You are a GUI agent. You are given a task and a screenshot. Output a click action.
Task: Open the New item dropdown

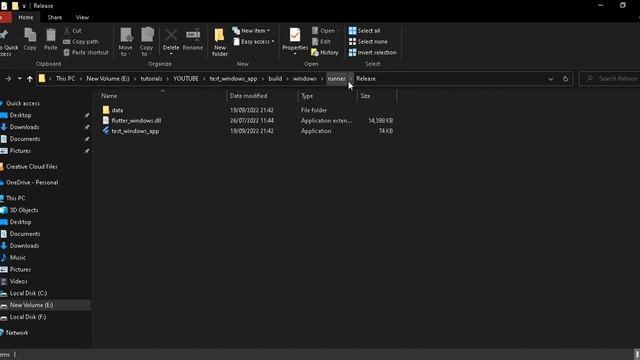pos(251,31)
